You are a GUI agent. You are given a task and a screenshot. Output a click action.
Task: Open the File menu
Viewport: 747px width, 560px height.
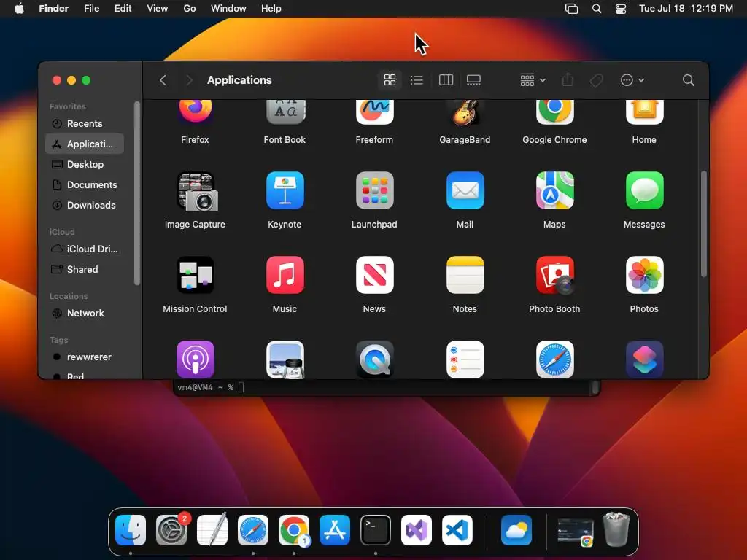[91, 9]
